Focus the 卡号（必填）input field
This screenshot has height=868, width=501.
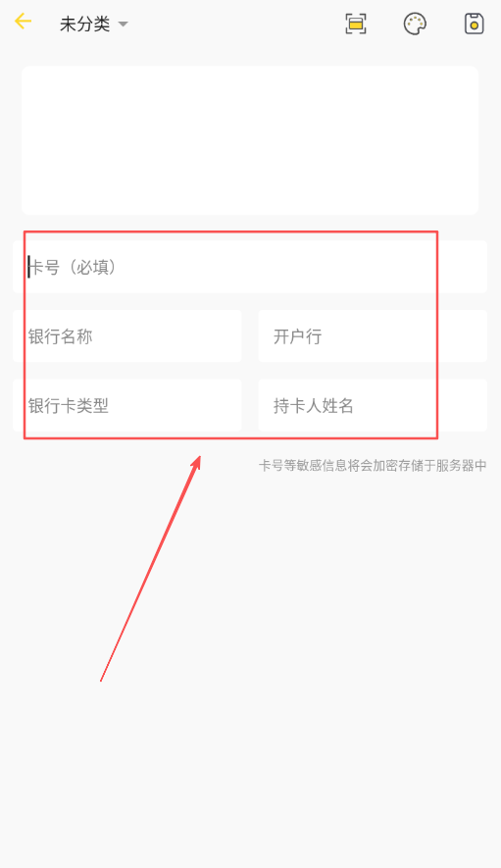pos(250,267)
